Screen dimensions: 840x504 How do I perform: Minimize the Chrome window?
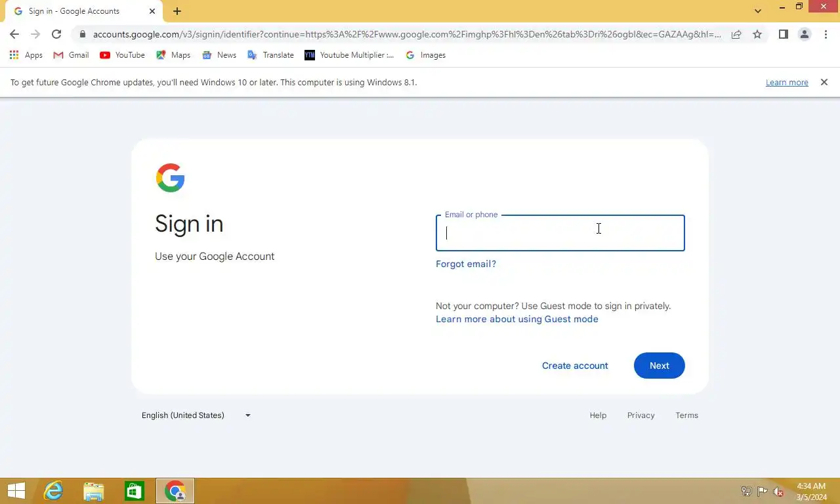click(782, 7)
